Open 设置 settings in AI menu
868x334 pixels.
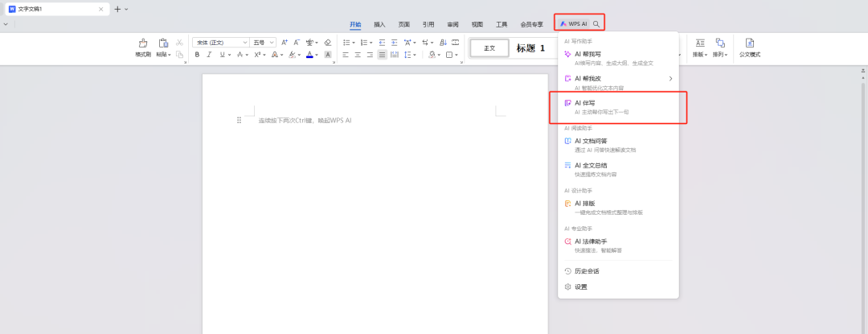click(618, 287)
